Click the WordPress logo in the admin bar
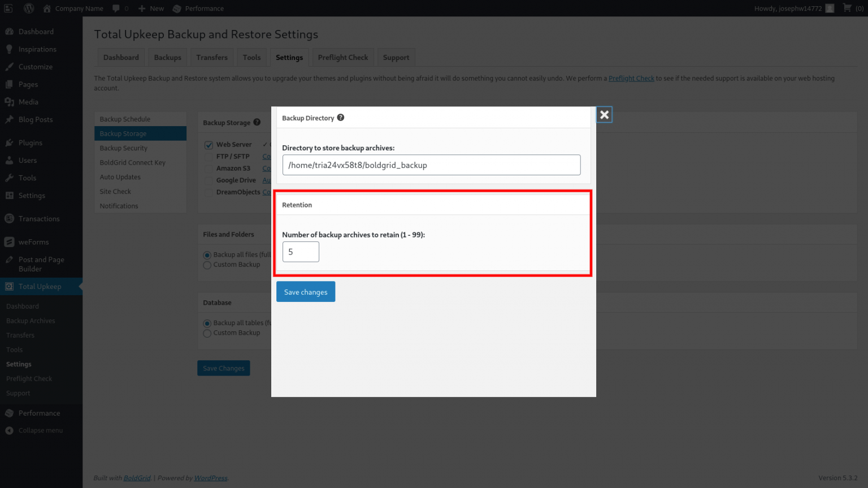868x488 pixels. tap(28, 8)
